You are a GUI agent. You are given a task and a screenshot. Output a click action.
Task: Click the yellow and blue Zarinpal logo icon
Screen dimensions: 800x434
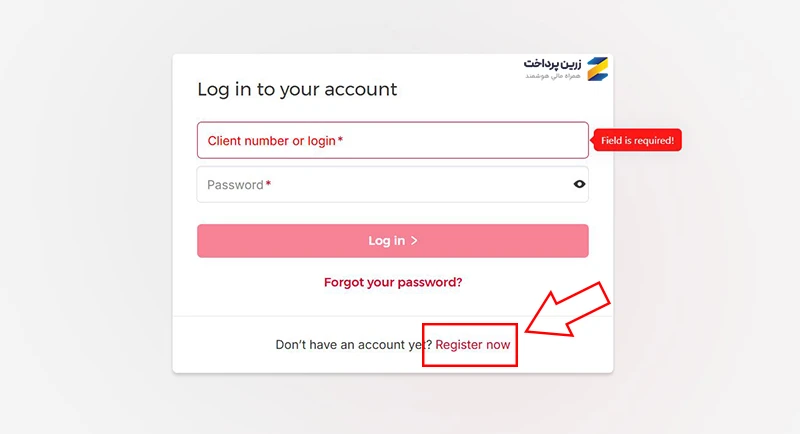[597, 69]
